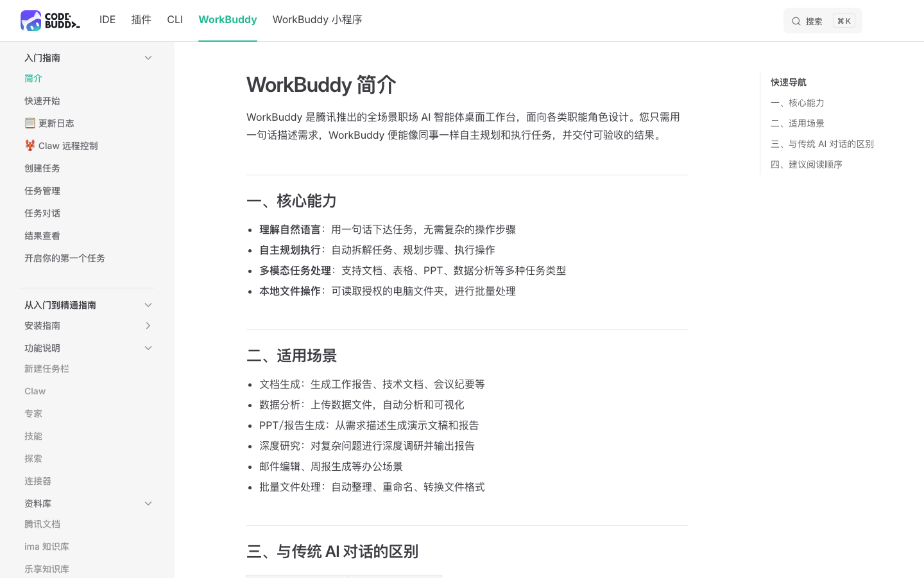The height and width of the screenshot is (578, 924).
Task: Switch to the IDE tab
Action: [x=107, y=20]
